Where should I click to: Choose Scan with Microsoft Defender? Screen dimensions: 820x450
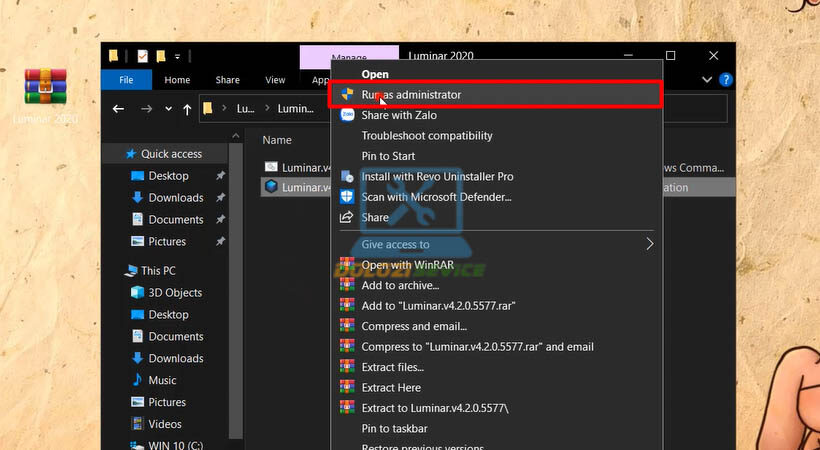coord(436,197)
